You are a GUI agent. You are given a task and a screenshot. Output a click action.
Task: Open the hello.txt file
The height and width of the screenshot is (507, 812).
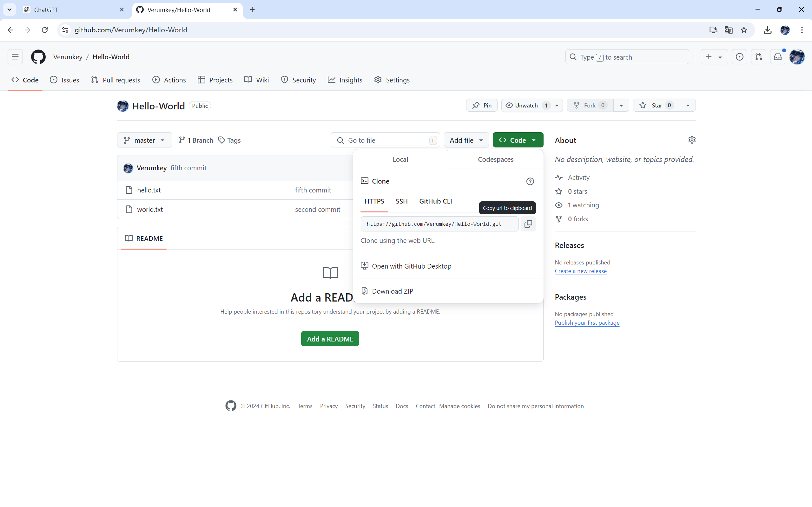[x=149, y=190]
